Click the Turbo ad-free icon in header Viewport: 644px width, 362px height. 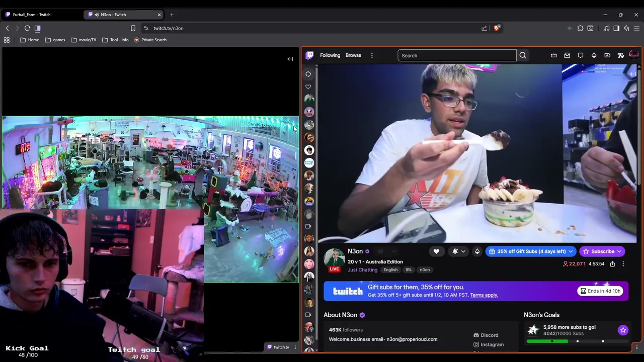(607, 55)
